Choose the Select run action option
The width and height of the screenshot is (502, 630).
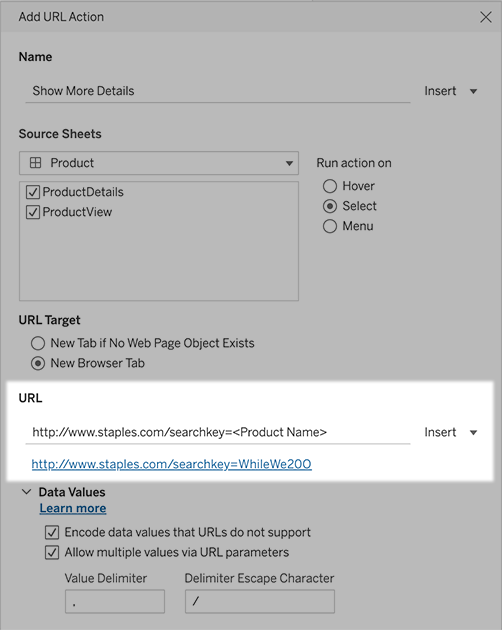pyautogui.click(x=330, y=206)
